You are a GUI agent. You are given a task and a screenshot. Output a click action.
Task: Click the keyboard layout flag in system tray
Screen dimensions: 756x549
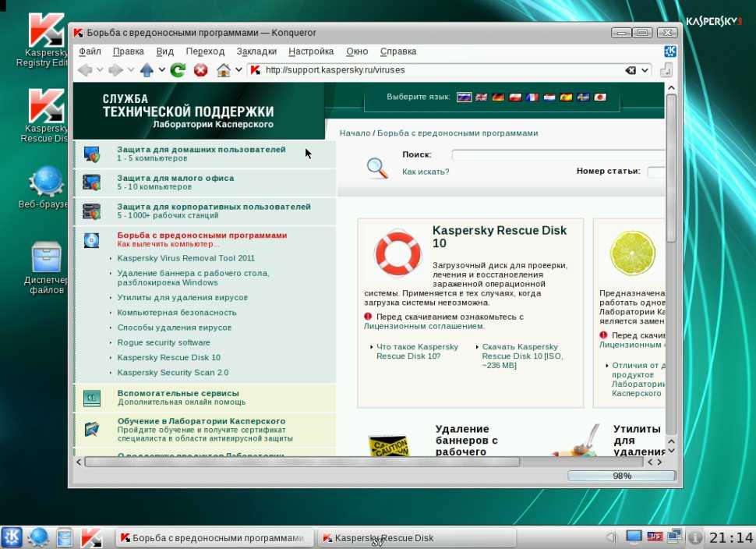(x=655, y=537)
